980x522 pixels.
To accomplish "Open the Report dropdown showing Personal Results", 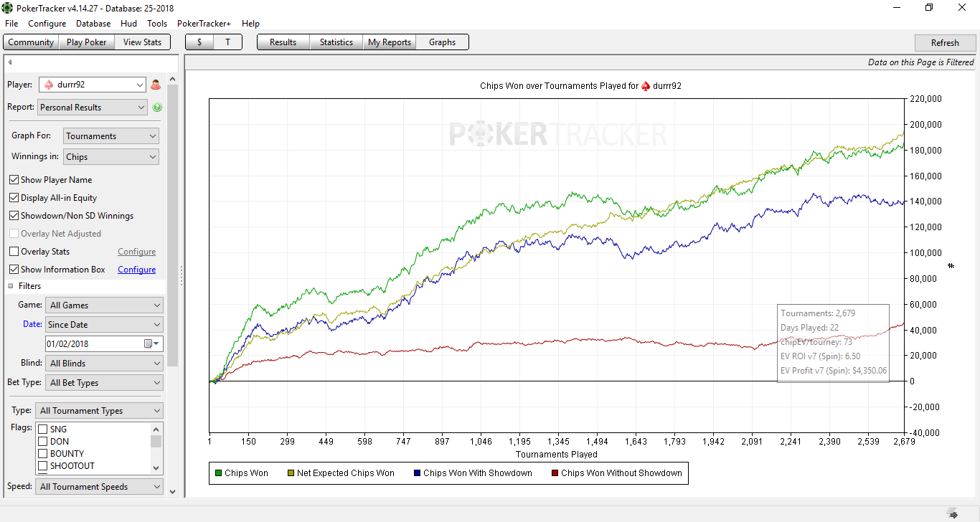I will [93, 108].
